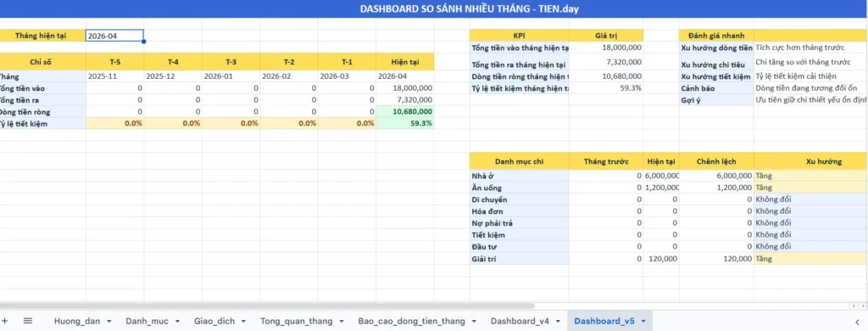Select the 'Chênh lệch' header cell
The image size is (868, 331).
pyautogui.click(x=716, y=161)
